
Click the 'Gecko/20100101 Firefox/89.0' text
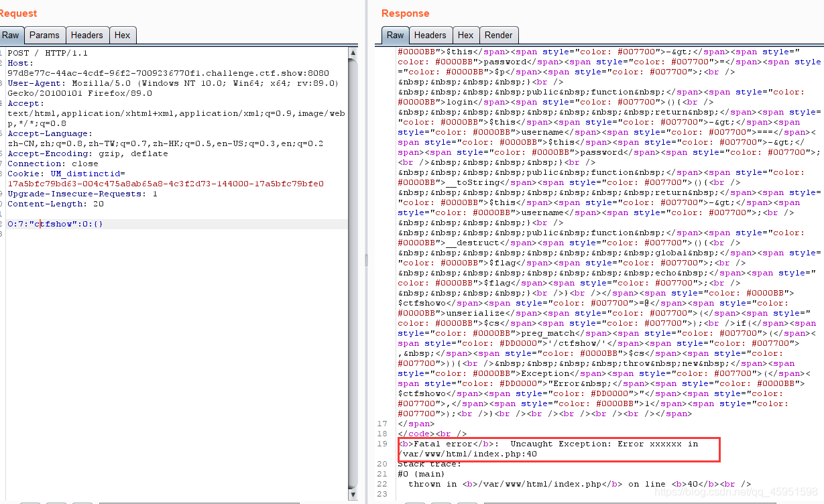[x=80, y=93]
